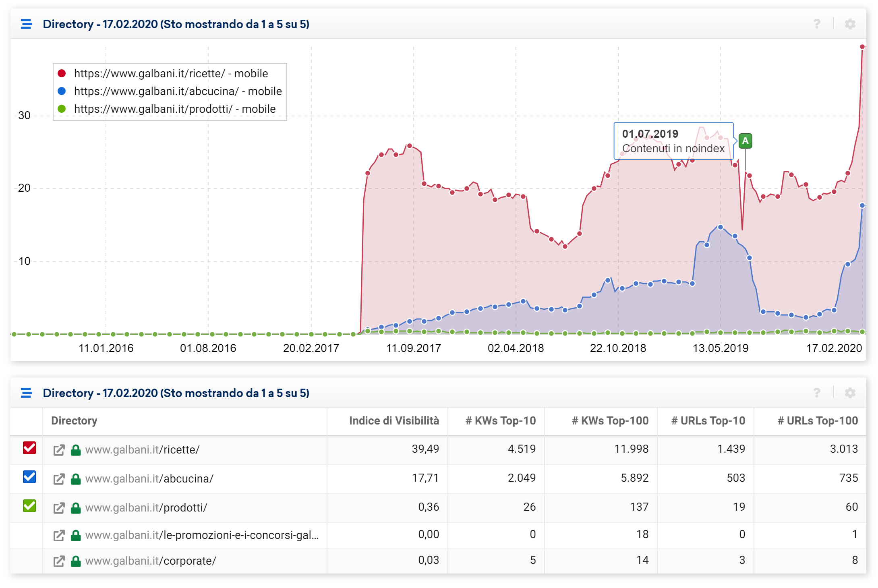Click KWs Top-100 value 5.892

(x=634, y=478)
